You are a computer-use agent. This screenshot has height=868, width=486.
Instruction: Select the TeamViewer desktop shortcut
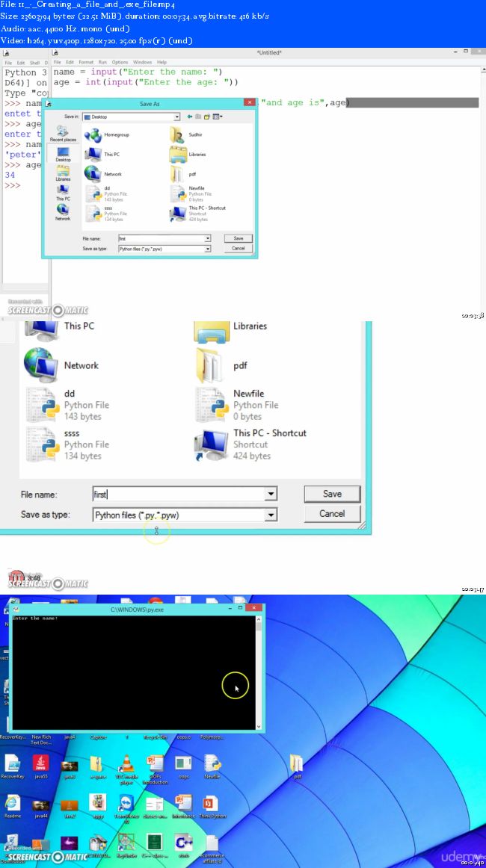coord(126,809)
